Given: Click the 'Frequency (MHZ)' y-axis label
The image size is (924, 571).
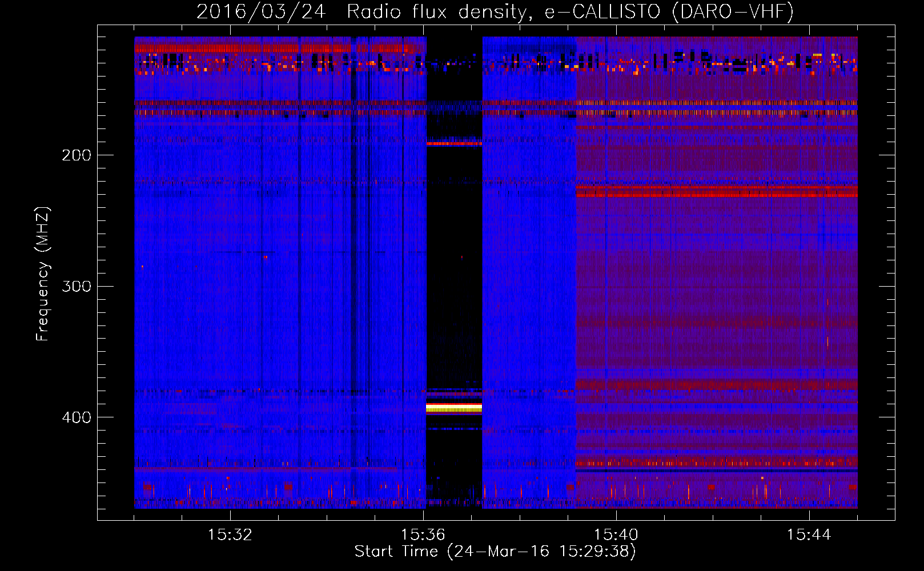Looking at the screenshot, I should pos(43,274).
